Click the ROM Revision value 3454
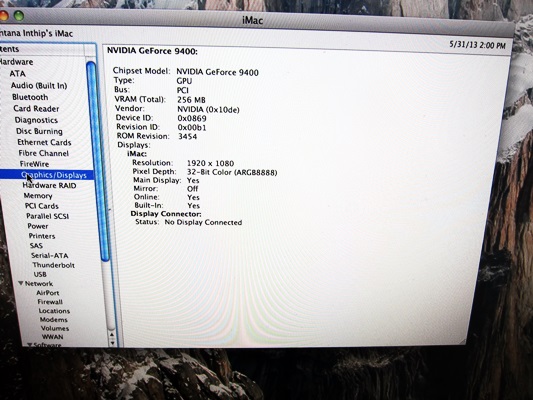 (188, 137)
